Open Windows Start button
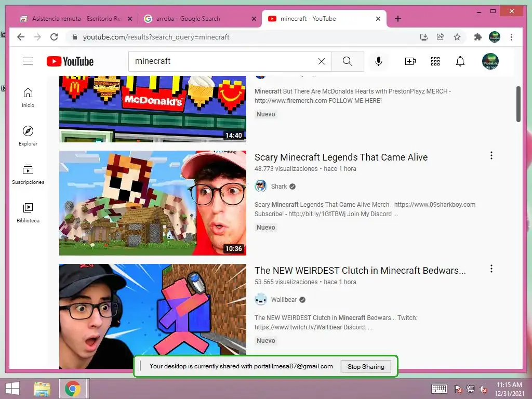Screen dimensions: 532x399 [x=12, y=389]
